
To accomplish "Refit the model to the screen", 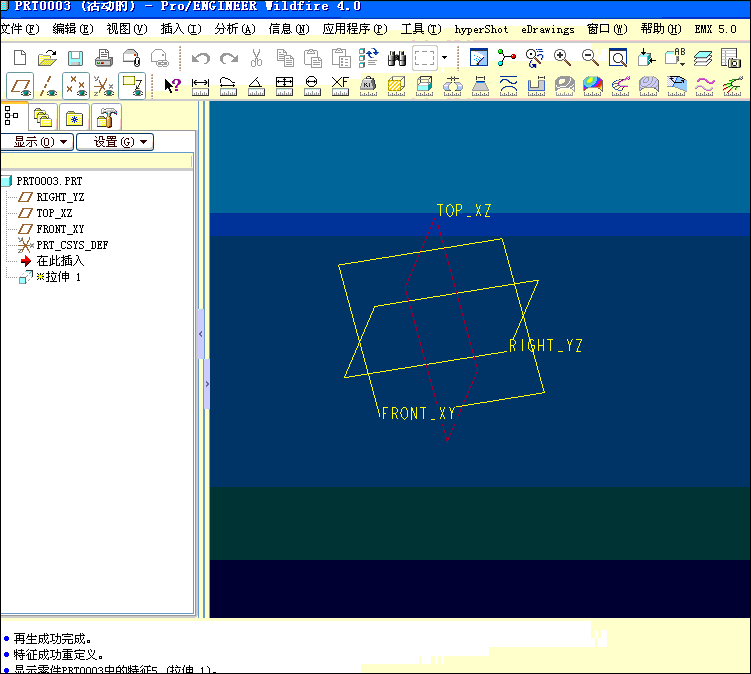I will (x=618, y=58).
